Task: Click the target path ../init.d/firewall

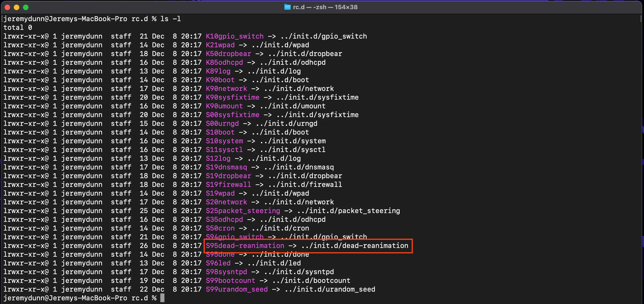Action: [x=305, y=185]
